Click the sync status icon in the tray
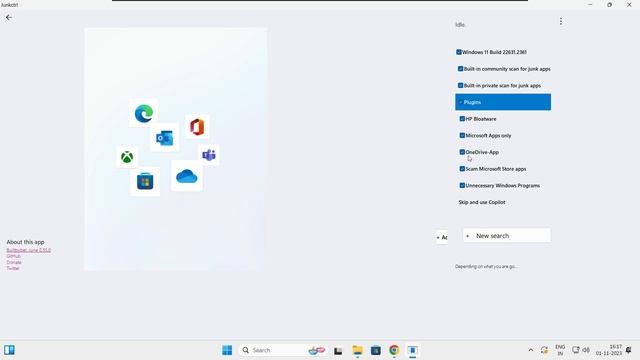This screenshot has width=640, height=360. pos(544,350)
